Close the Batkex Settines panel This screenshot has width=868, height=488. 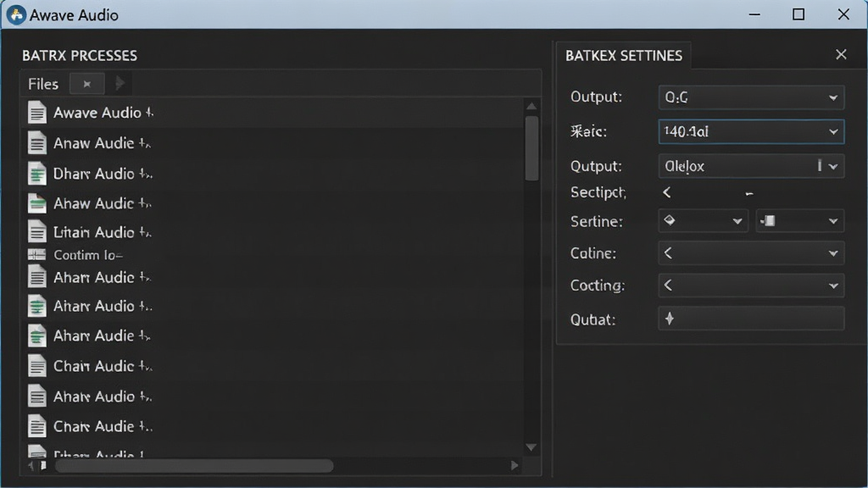click(x=841, y=54)
